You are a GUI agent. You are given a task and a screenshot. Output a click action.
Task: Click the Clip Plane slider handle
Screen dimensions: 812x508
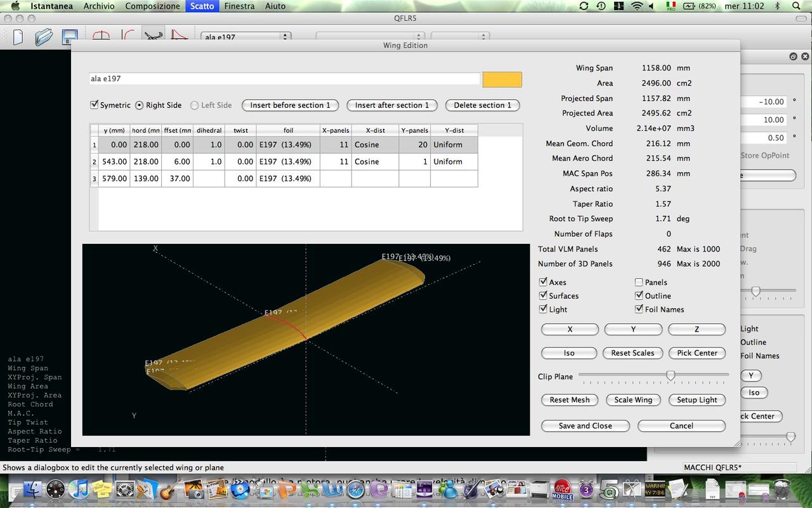670,376
